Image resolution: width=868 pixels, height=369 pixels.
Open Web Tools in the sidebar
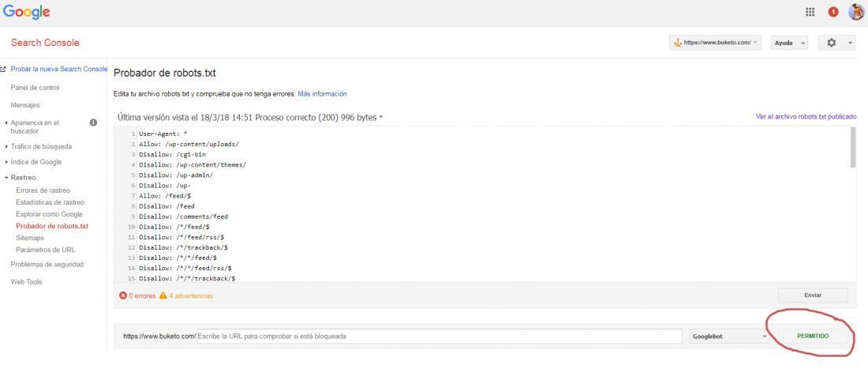(x=26, y=282)
